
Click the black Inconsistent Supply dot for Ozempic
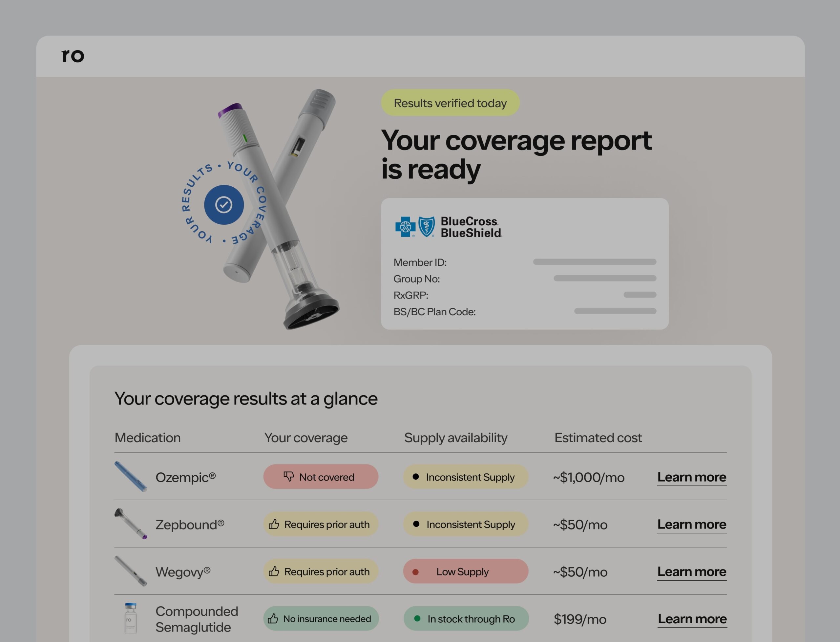coord(417,477)
